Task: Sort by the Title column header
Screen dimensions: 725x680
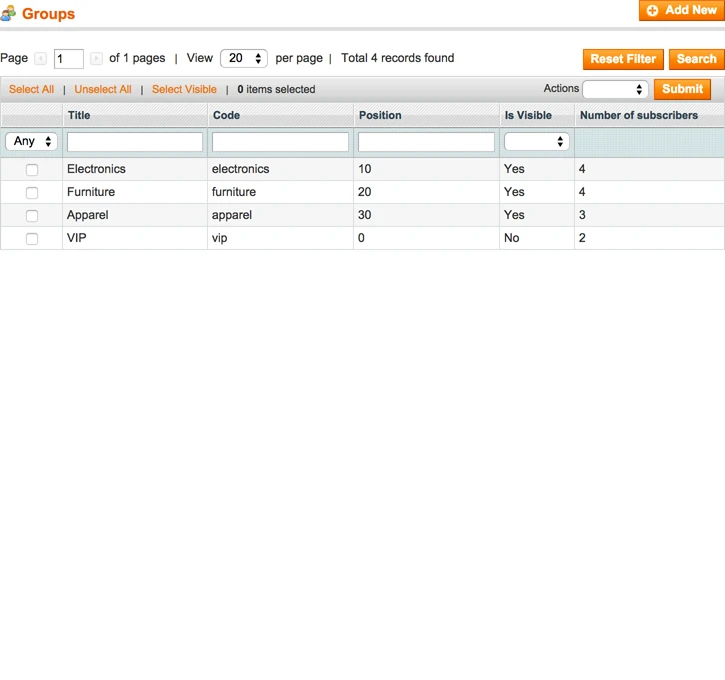Action: [x=79, y=115]
